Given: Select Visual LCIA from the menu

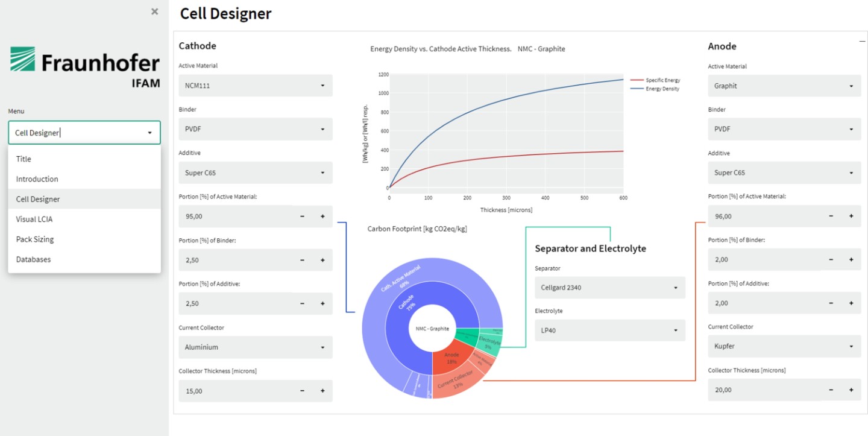Looking at the screenshot, I should (x=84, y=219).
